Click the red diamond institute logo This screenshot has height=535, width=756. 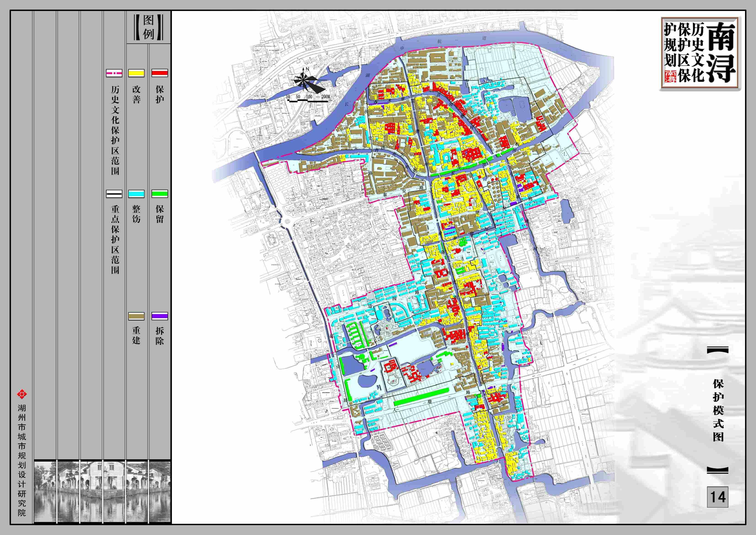click(22, 394)
